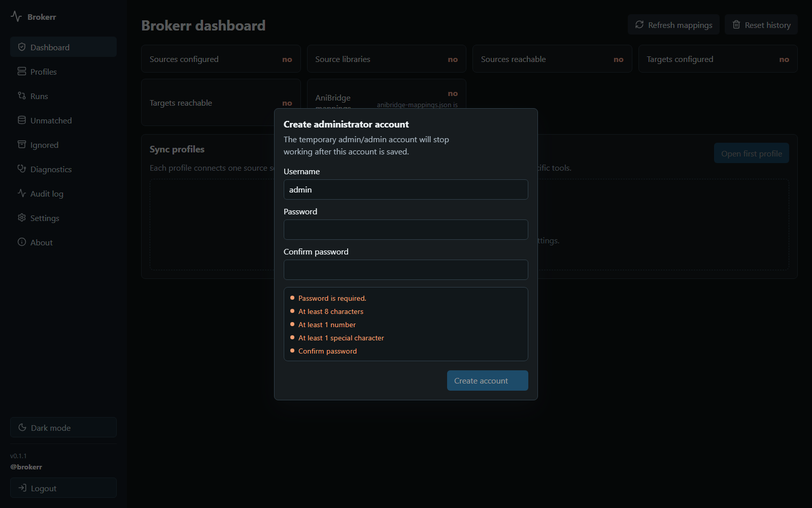
Task: Click the "At least 1 special character" requirement
Action: point(341,338)
